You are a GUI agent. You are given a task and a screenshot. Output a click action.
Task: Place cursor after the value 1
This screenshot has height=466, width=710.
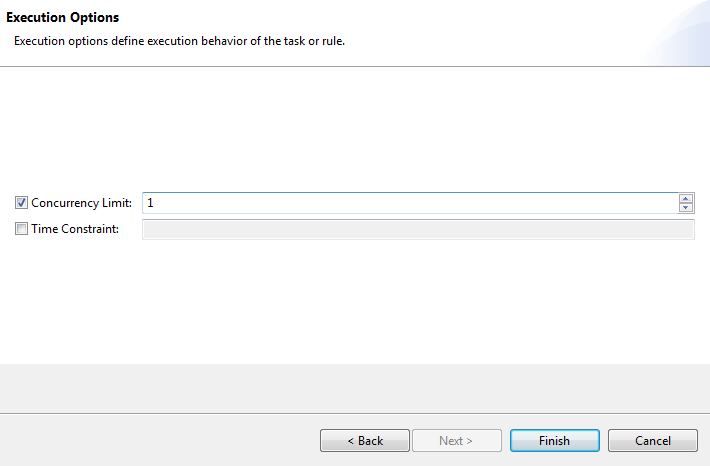(x=155, y=203)
